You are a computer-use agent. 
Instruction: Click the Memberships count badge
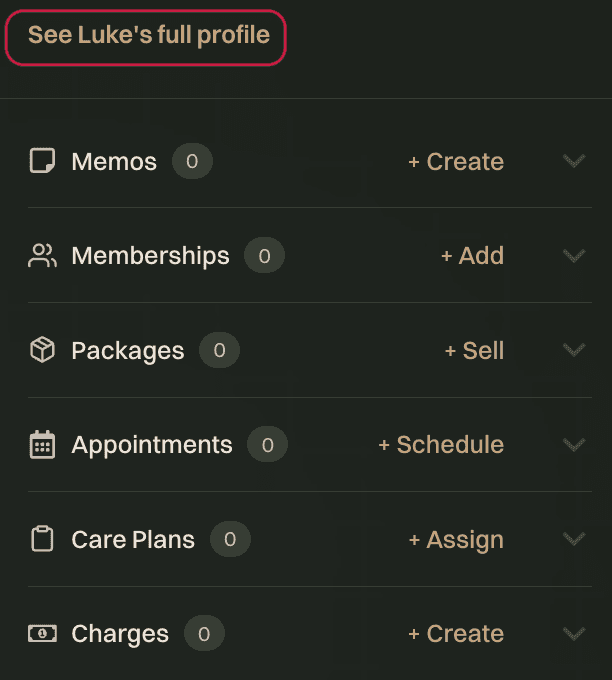(x=264, y=255)
